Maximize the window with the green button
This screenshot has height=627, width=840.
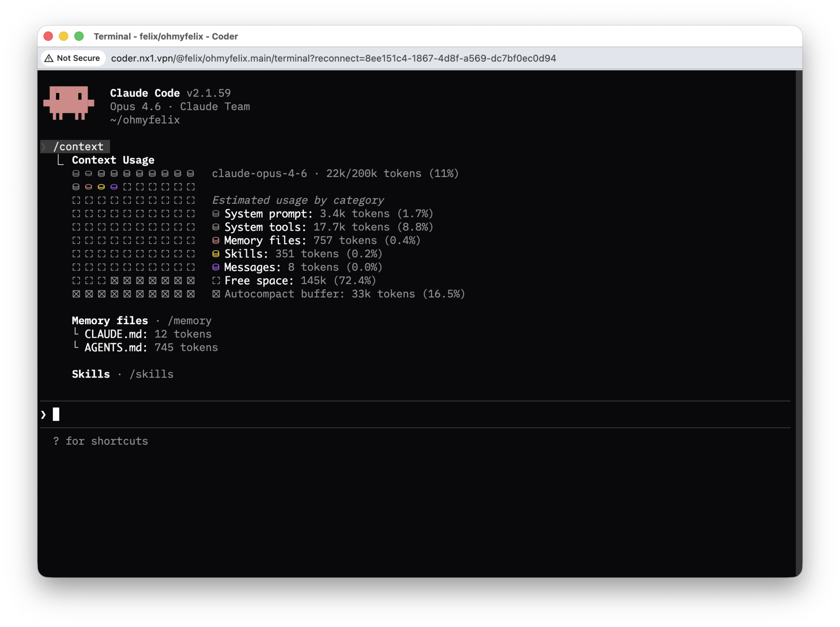coord(79,36)
